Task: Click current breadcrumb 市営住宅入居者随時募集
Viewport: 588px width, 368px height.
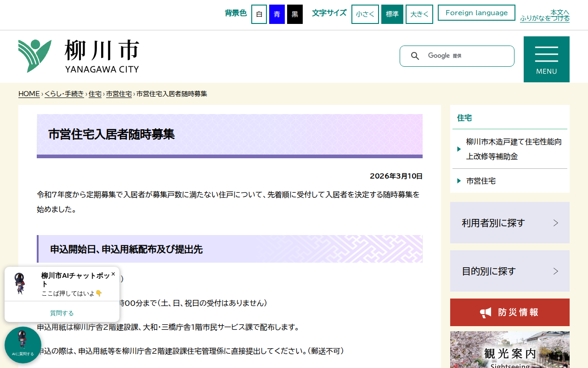Action: coord(172,94)
